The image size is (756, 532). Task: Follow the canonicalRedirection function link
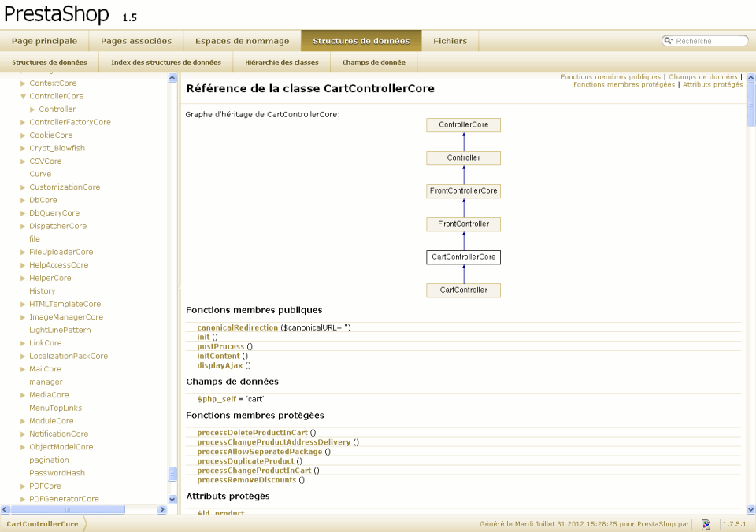[x=237, y=327]
